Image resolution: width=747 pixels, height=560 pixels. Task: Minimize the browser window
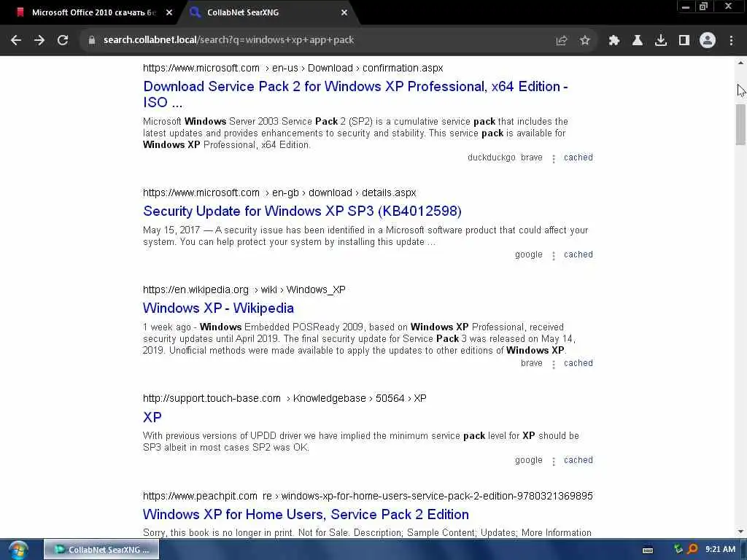pyautogui.click(x=686, y=7)
